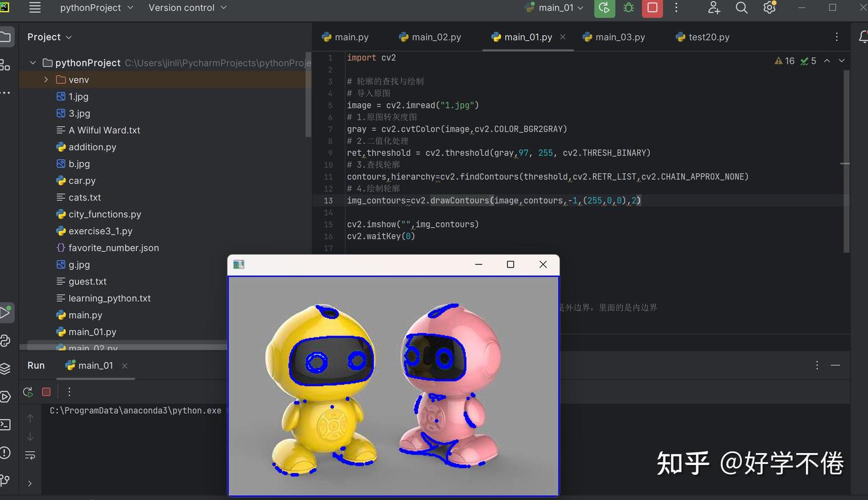868x500 pixels.
Task: Open the Project view dropdown
Action: [x=49, y=37]
